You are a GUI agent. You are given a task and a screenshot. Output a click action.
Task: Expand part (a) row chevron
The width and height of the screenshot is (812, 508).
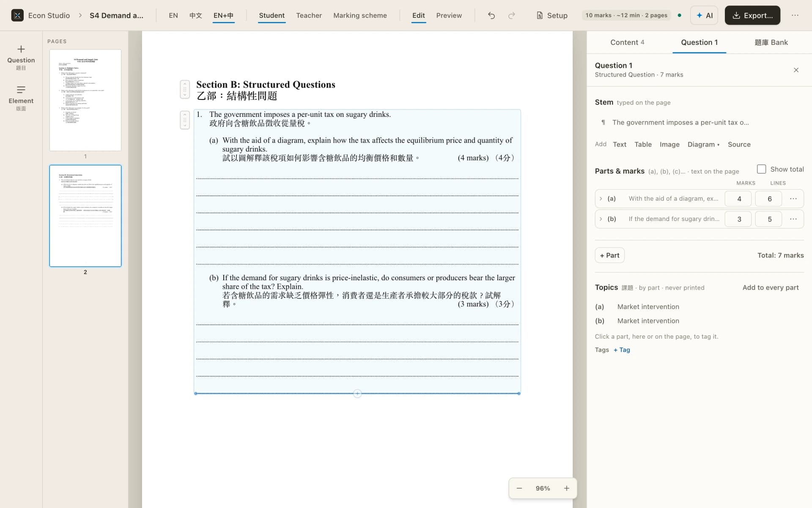pos(601,199)
